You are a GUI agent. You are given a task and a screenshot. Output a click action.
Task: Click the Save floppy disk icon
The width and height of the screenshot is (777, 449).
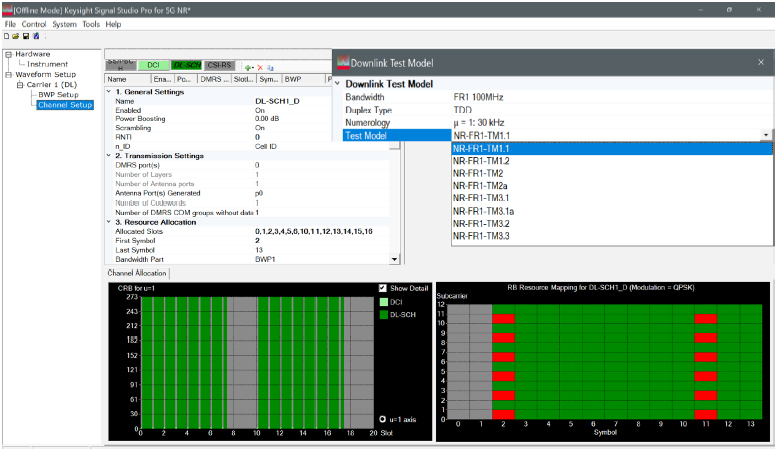[x=26, y=36]
